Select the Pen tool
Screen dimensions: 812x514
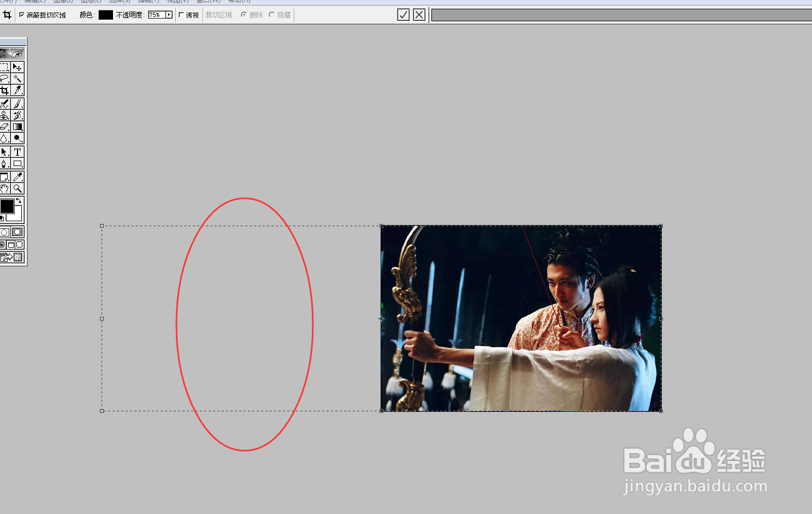tap(4, 163)
